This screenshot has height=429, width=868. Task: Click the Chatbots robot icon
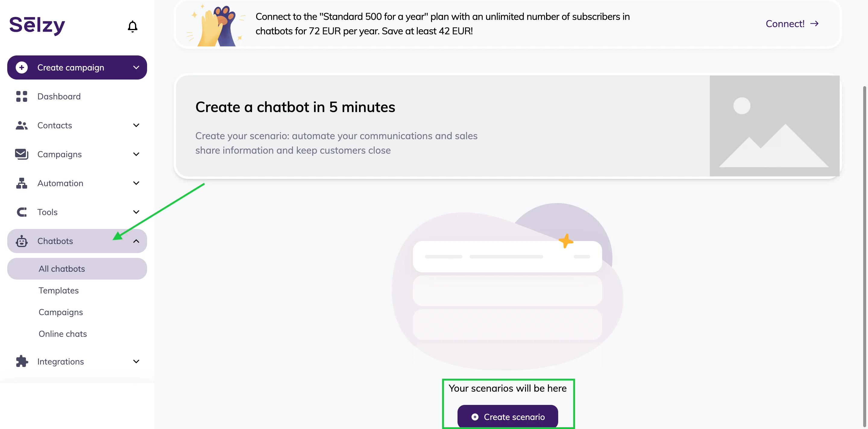(x=22, y=241)
